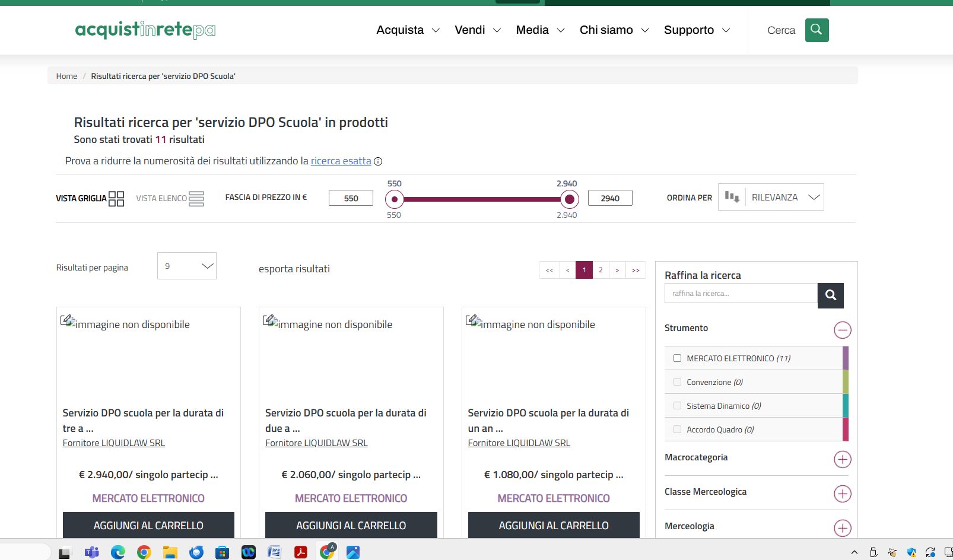Viewport: 953px width, 560px height.
Task: Add the € 2.940,00 service to cart
Action: pos(148,525)
